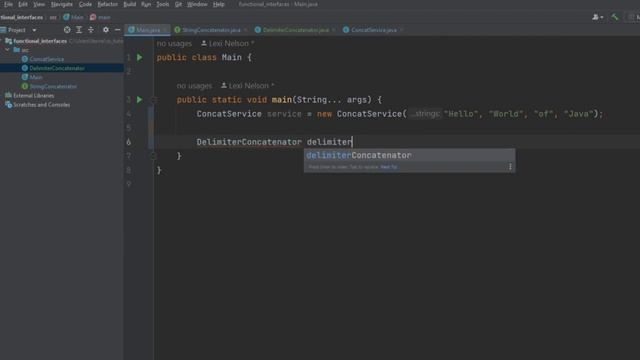This screenshot has width=640, height=360.
Task: Open the Git menu
Action: click(x=178, y=4)
